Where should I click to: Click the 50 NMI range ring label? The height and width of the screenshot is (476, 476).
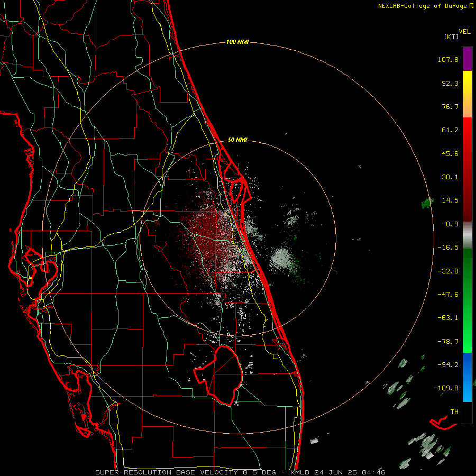(x=237, y=140)
